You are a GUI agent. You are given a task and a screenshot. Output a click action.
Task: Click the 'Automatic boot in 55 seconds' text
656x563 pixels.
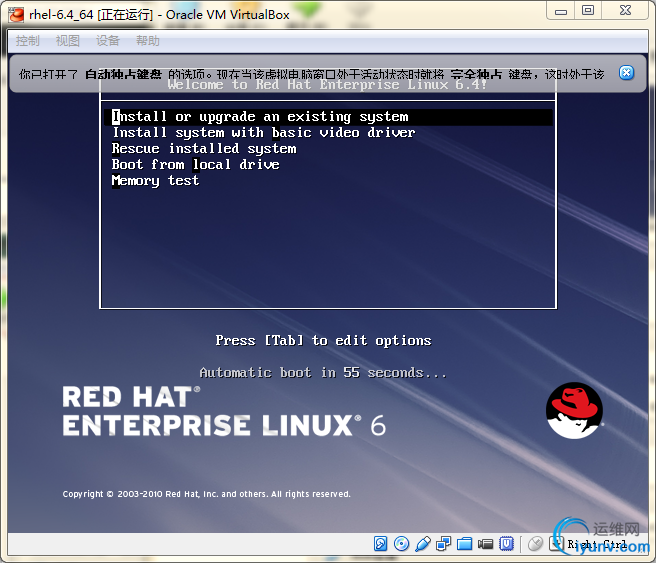pos(323,372)
